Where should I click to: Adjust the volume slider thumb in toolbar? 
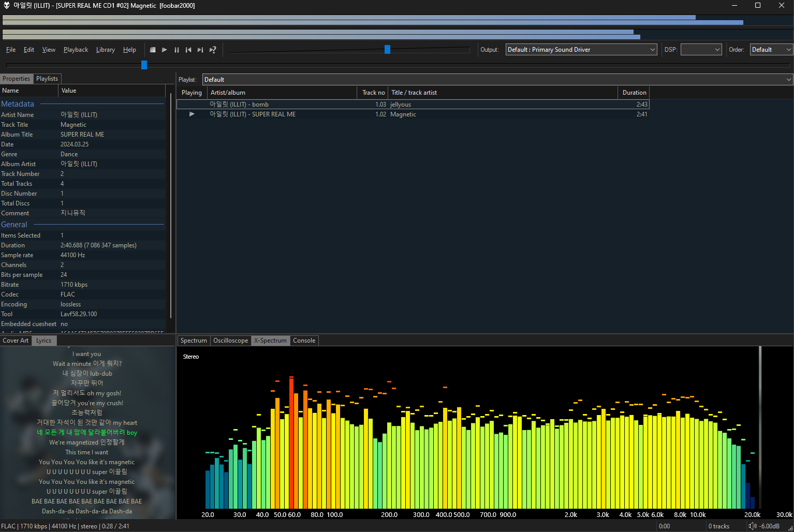click(387, 50)
